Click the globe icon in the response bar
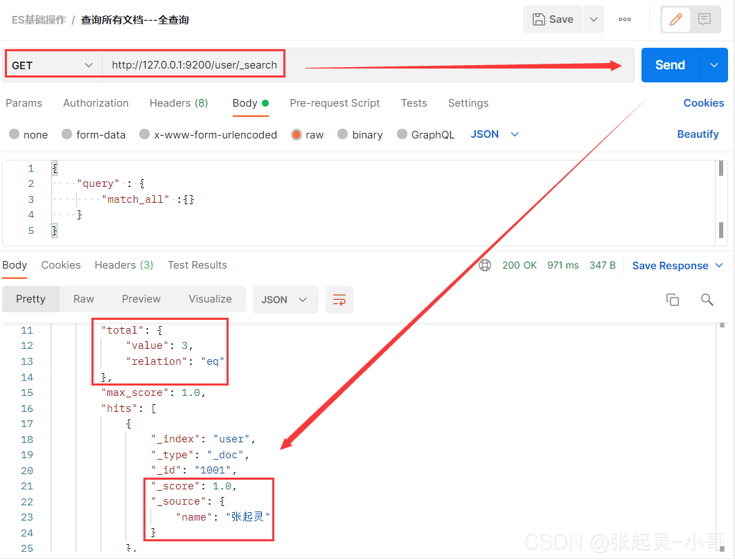 tap(484, 264)
